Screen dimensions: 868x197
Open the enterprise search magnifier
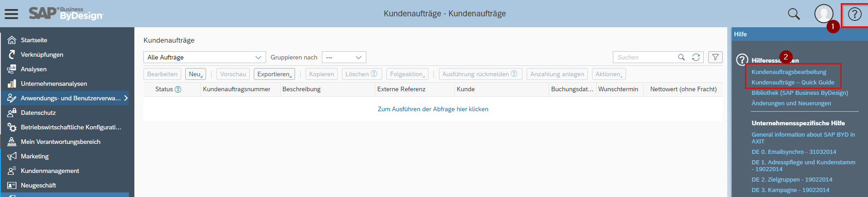point(794,14)
